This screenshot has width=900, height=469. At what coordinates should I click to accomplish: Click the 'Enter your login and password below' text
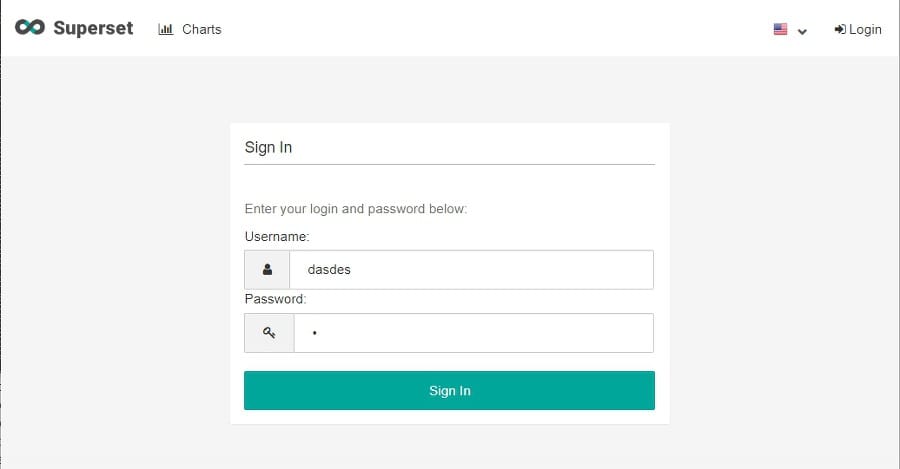click(x=356, y=209)
